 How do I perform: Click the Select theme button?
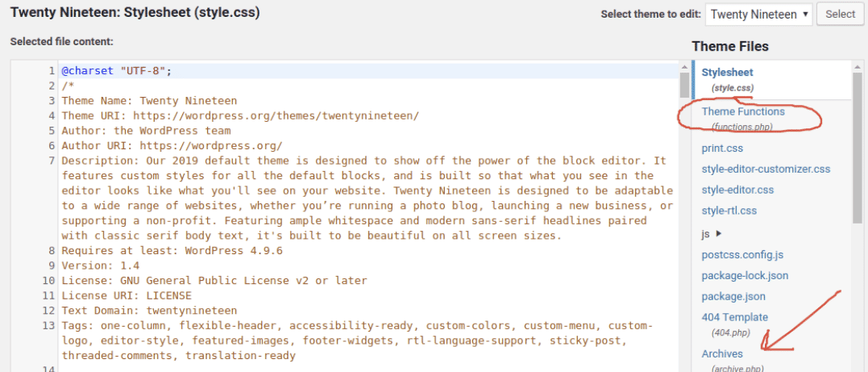[x=840, y=15]
